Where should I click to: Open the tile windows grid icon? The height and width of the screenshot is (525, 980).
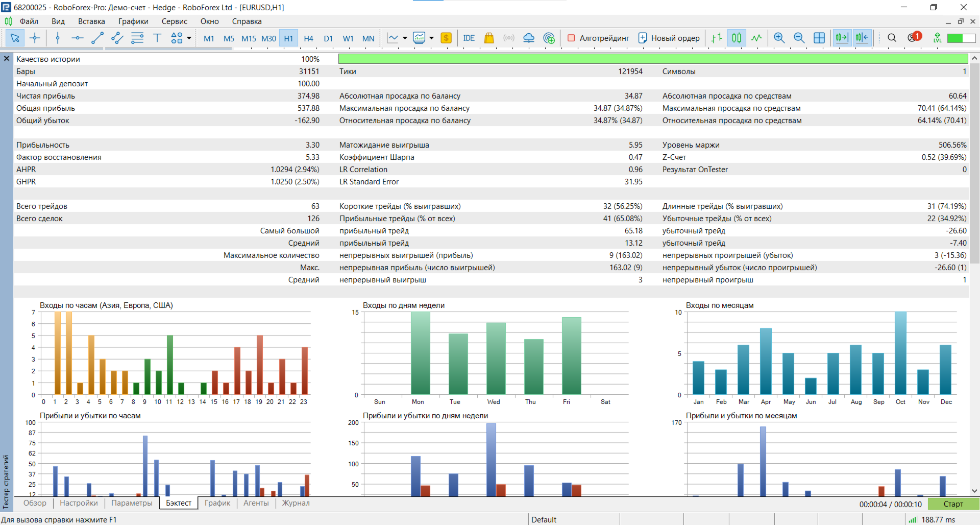pyautogui.click(x=819, y=38)
